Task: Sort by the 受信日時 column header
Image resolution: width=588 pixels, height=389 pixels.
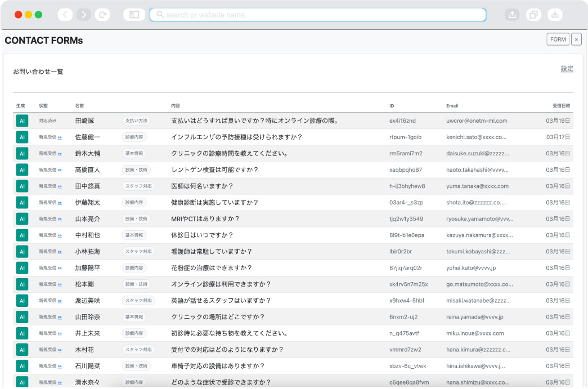Action: 561,106
